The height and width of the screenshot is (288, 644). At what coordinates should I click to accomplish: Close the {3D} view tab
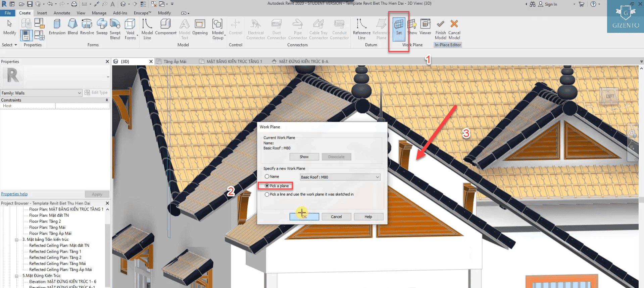pos(151,61)
